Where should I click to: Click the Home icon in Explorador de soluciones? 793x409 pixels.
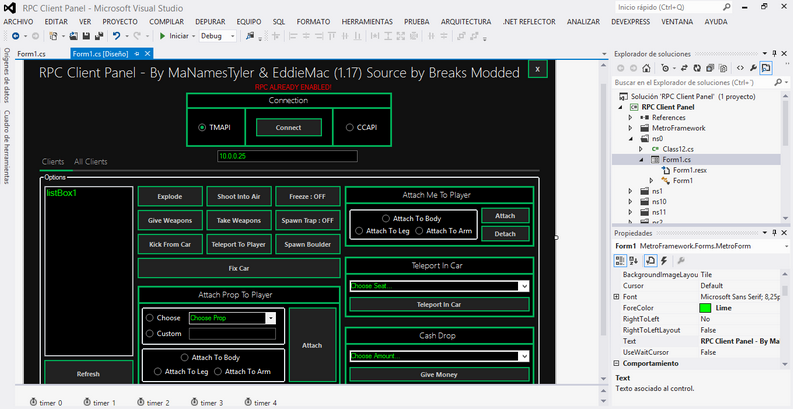pyautogui.click(x=646, y=68)
